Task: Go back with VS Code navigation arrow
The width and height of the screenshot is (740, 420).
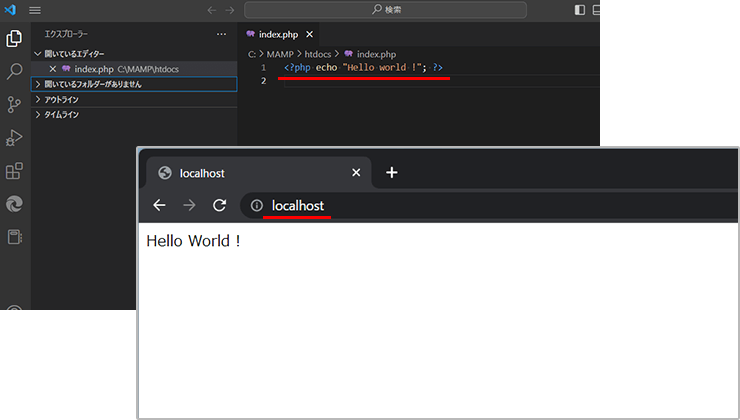Action: (212, 10)
